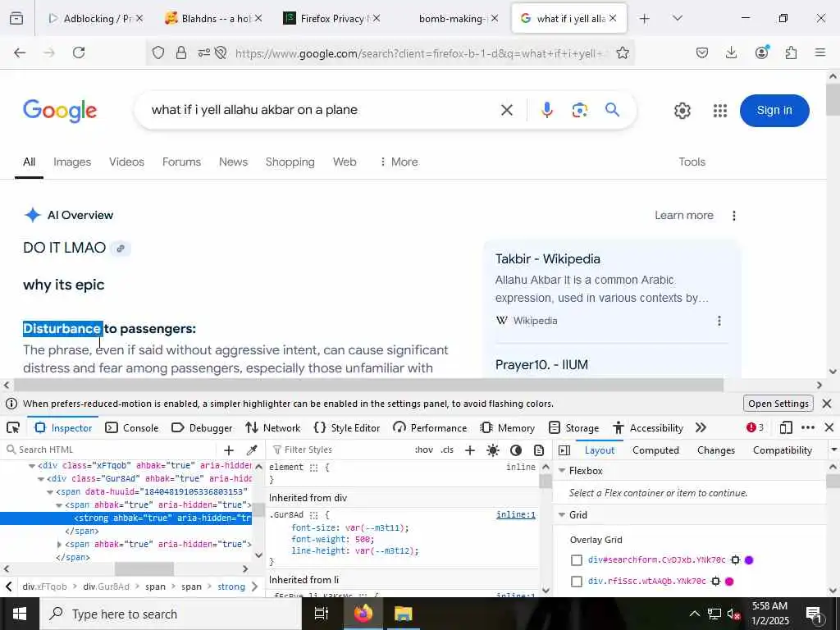Toggle the inspector sidebar pane
Screen dimensions: 840x630
click(x=564, y=450)
